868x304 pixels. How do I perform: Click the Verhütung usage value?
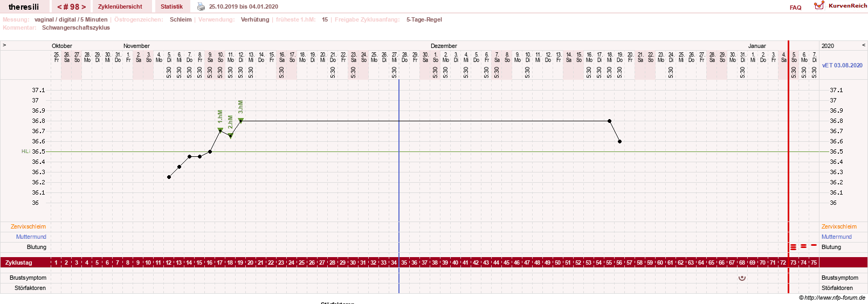point(255,19)
